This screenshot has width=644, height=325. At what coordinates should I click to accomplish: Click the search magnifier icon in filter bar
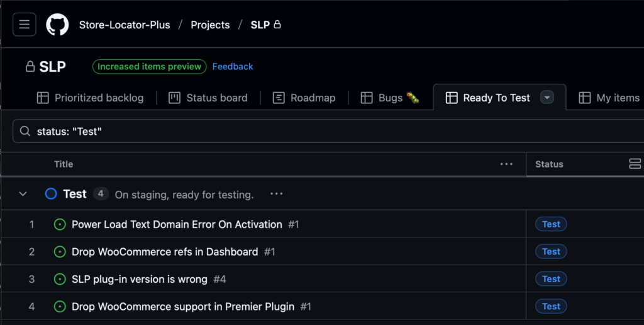click(x=25, y=131)
